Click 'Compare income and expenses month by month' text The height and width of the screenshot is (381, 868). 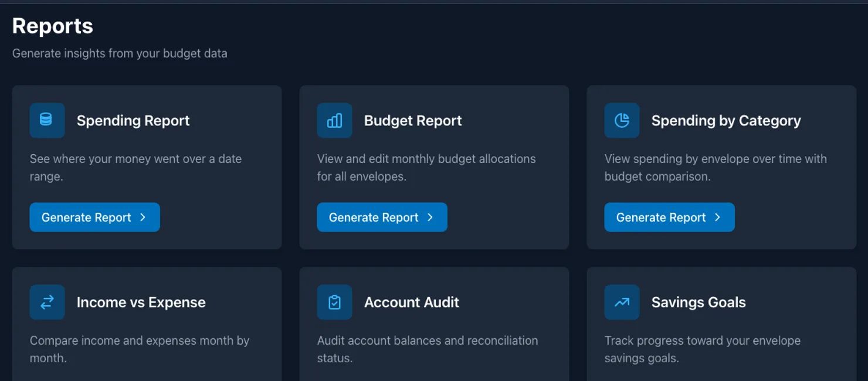pos(140,349)
